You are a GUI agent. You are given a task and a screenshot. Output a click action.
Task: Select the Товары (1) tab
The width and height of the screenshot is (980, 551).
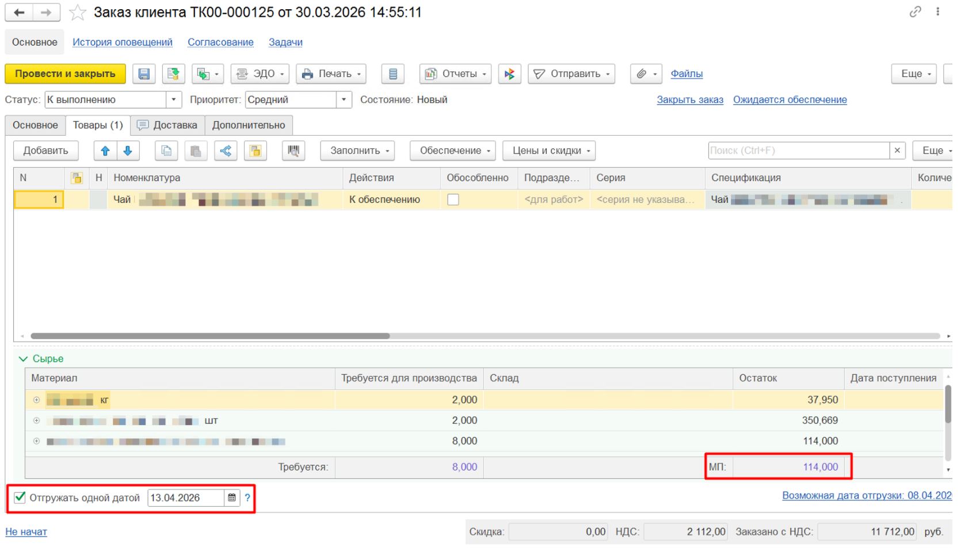coord(98,125)
